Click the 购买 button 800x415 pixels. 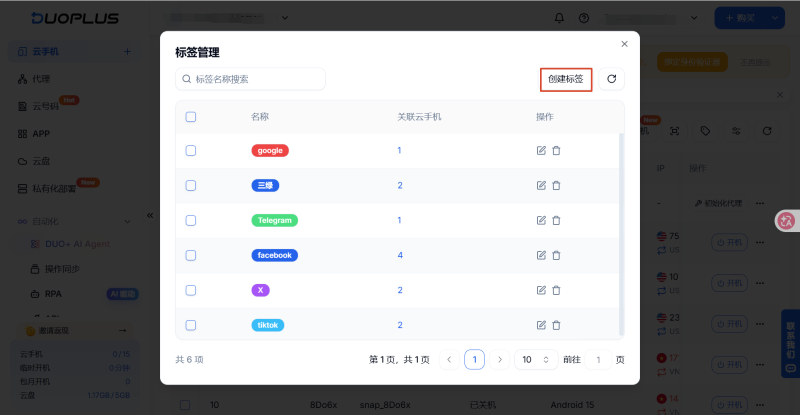pos(741,18)
